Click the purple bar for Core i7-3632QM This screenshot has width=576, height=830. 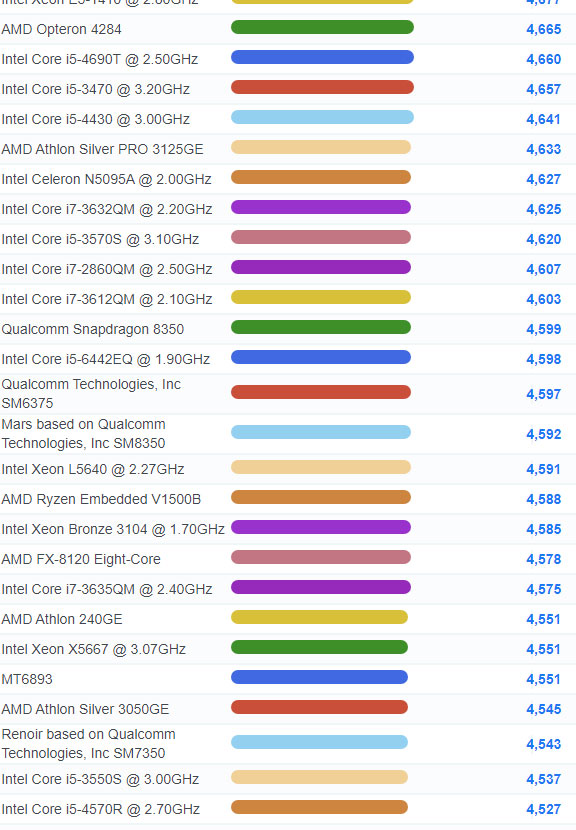pos(321,207)
